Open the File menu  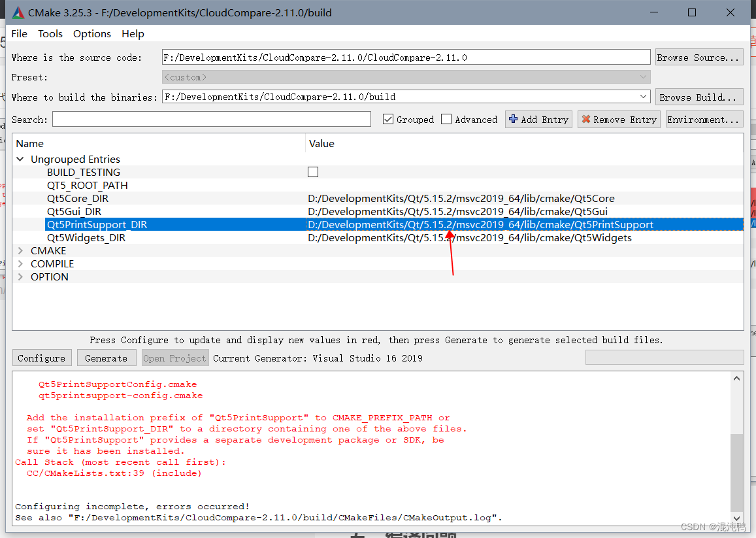20,34
